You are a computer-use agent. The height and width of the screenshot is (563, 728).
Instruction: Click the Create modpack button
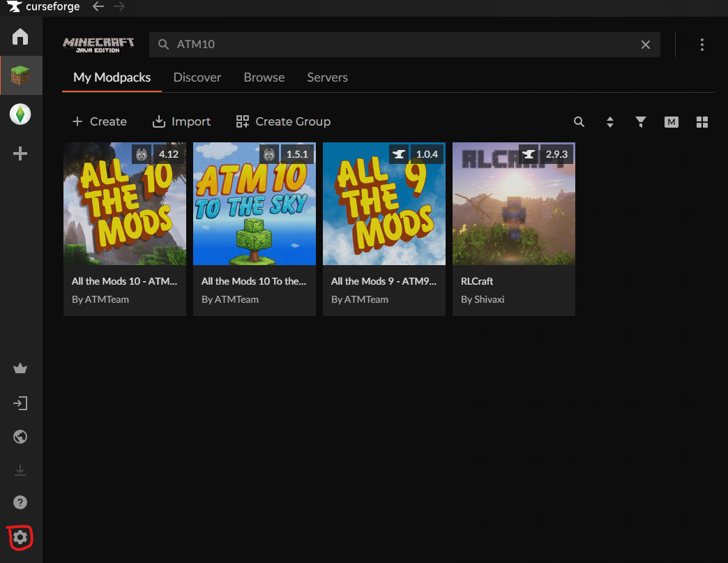(x=100, y=121)
